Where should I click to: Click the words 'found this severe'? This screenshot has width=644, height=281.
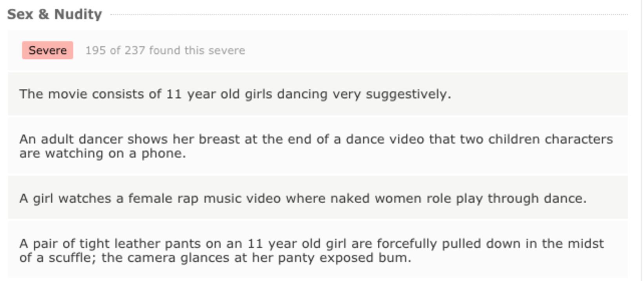coord(197,50)
